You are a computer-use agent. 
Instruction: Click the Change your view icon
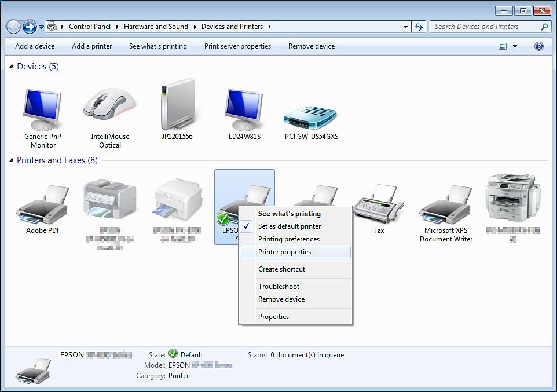pos(503,46)
